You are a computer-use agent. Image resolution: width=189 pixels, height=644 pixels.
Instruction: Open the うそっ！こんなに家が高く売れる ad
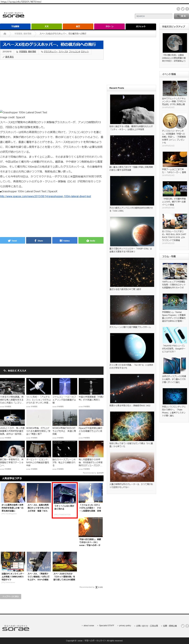pyautogui.click(x=65, y=500)
